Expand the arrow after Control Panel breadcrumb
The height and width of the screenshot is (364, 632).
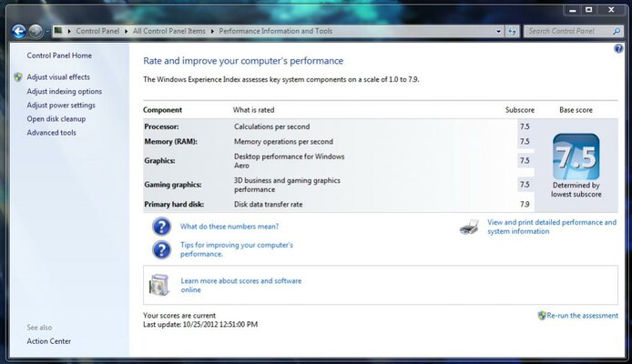click(127, 31)
